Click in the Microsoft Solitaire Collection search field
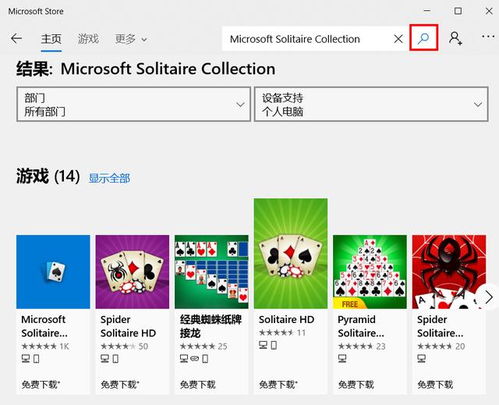499x405 pixels. (x=308, y=39)
